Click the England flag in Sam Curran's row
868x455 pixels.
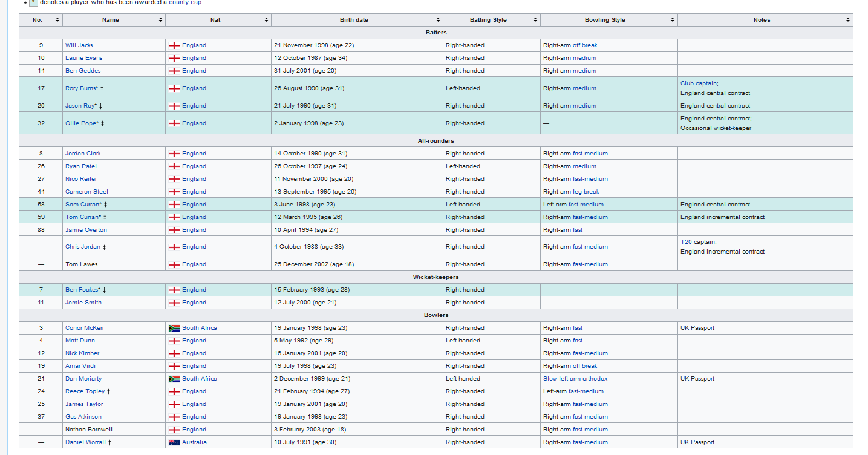tap(174, 205)
